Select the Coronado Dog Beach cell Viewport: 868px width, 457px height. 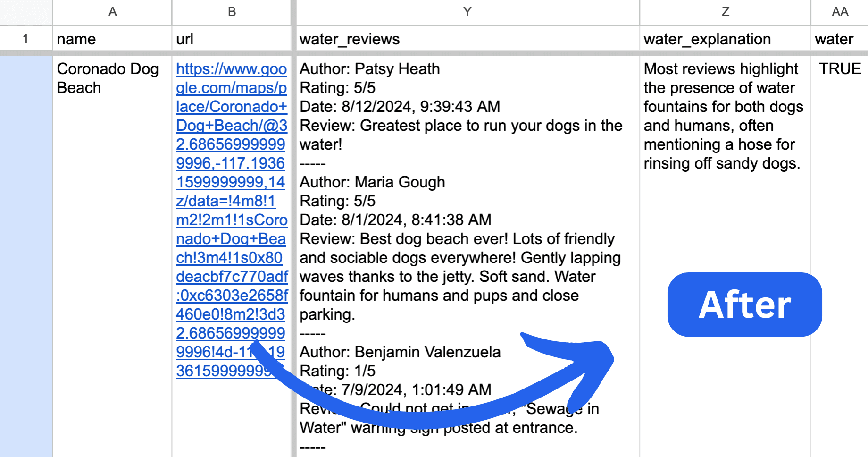(112, 189)
